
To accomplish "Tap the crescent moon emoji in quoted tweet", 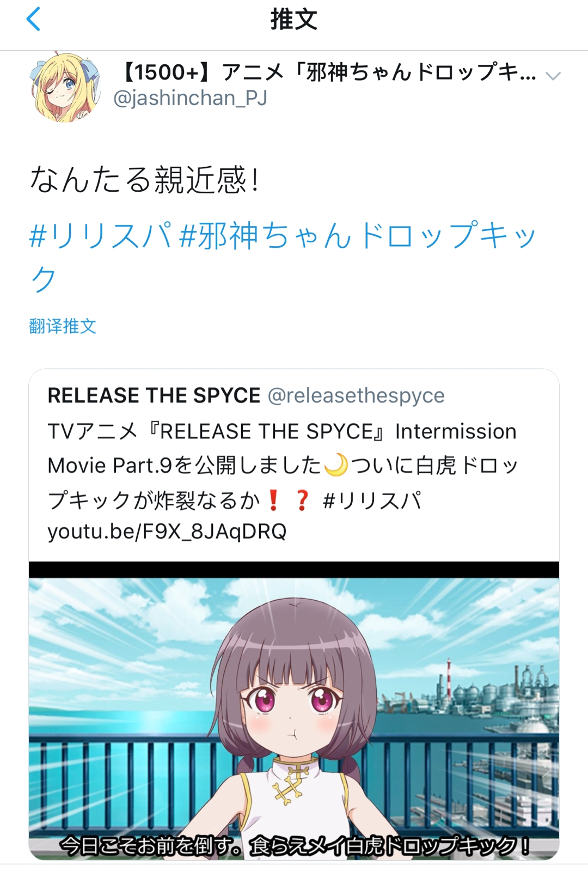I will pos(335,465).
